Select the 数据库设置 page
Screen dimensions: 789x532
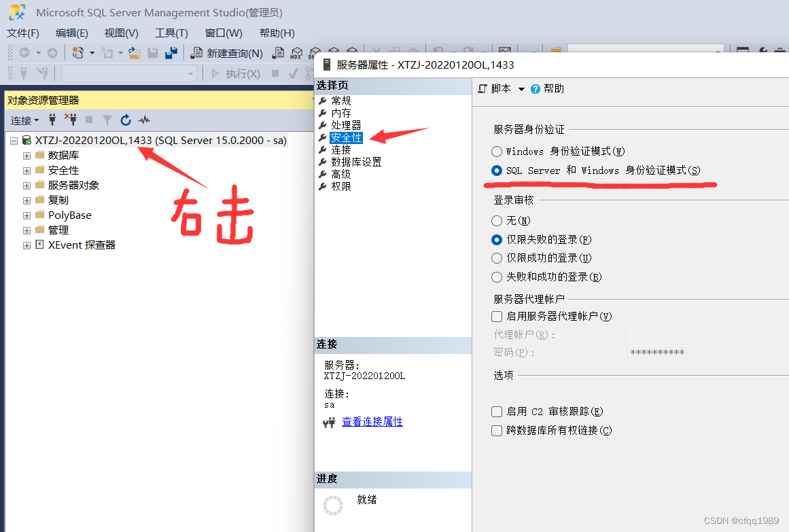click(x=356, y=162)
